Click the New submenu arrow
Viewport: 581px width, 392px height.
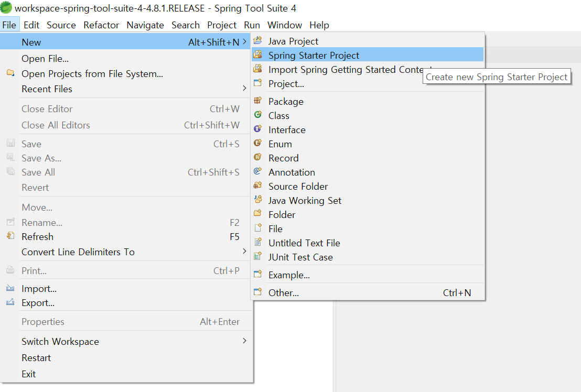[244, 42]
